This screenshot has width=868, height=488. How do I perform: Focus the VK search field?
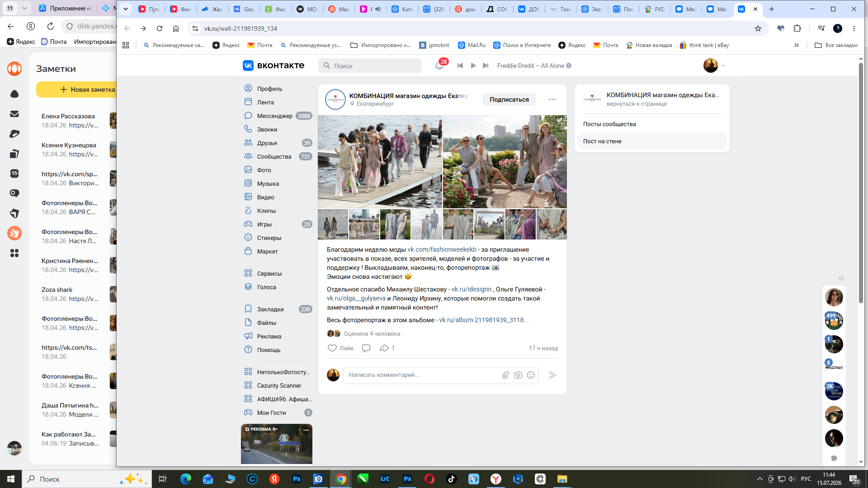coord(370,66)
